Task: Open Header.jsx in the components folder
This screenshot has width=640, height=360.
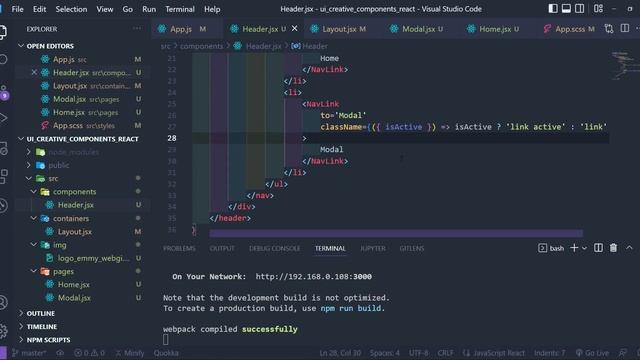Action: point(76,205)
